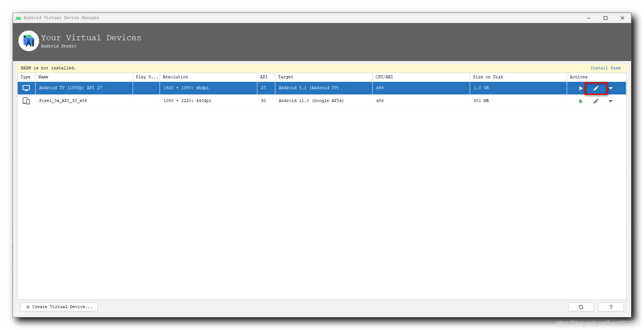Sort by the Size on Disk column header

(518, 77)
